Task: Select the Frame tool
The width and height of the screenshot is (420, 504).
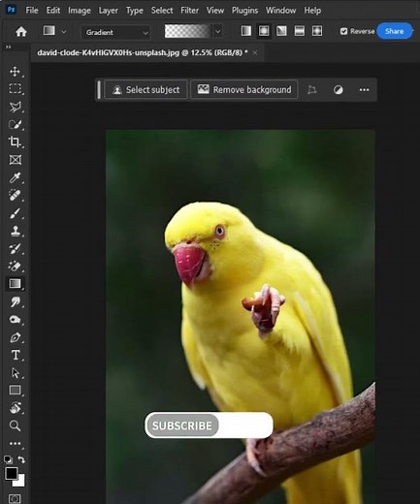Action: 15,160
